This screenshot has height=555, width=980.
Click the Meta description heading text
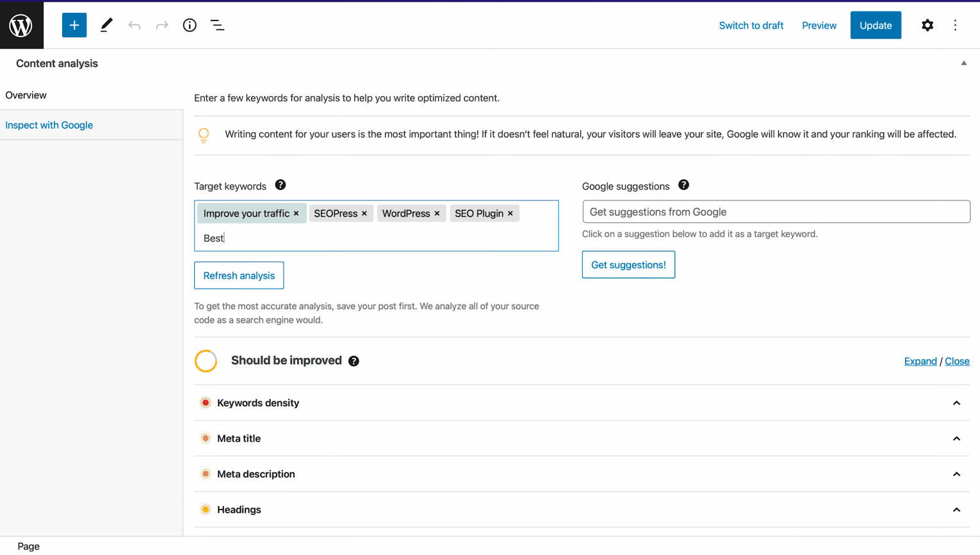point(256,474)
